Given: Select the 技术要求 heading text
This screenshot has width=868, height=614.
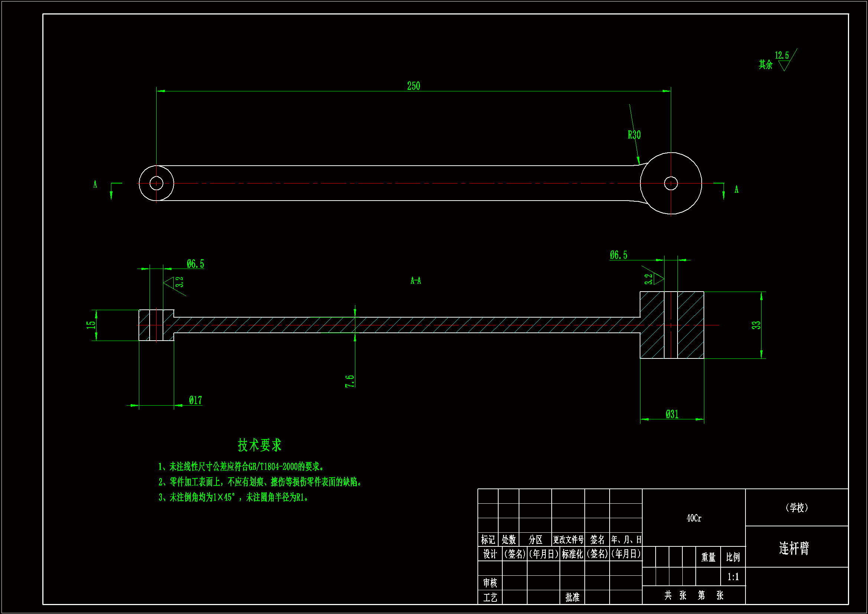Looking at the screenshot, I should pyautogui.click(x=260, y=445).
